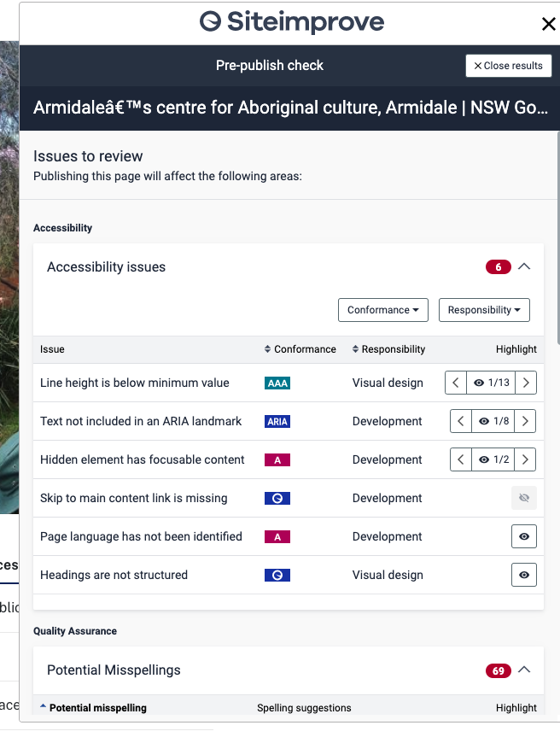Go to next Hidden element issue occurrence
The height and width of the screenshot is (743, 560).
click(x=525, y=459)
